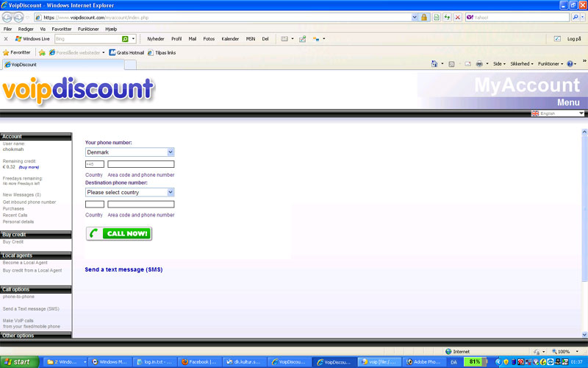Click the blue Help question mark icon
The height and width of the screenshot is (368, 588).
point(570,64)
